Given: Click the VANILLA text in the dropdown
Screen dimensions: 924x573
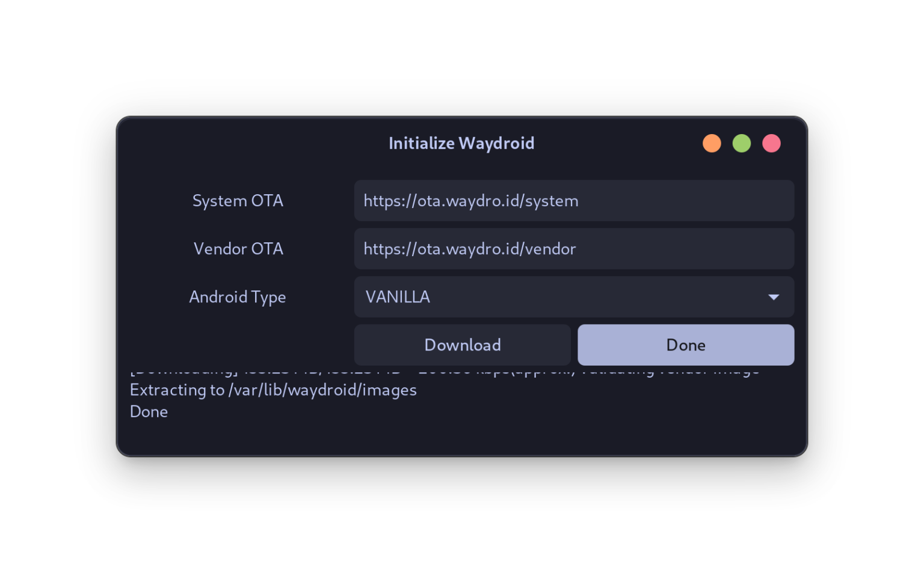Looking at the screenshot, I should [398, 296].
